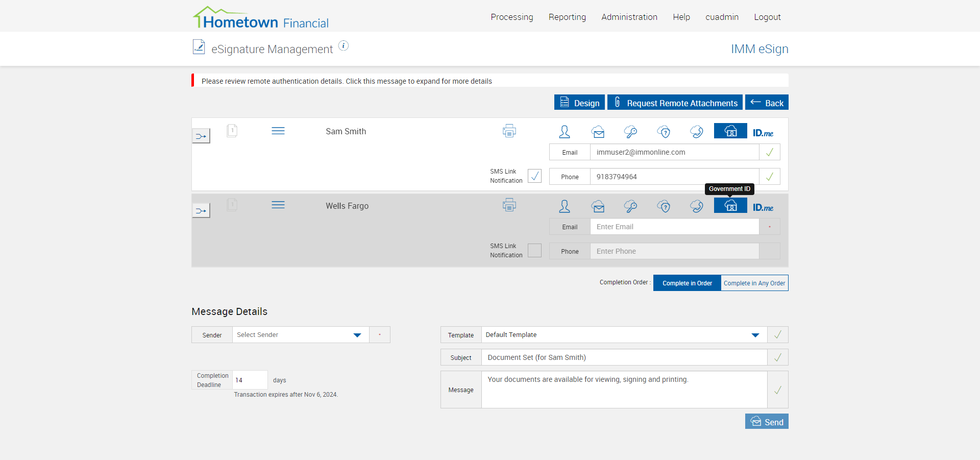The height and width of the screenshot is (460, 980).
Task: Select Complete in Any Order option
Action: pyautogui.click(x=754, y=283)
